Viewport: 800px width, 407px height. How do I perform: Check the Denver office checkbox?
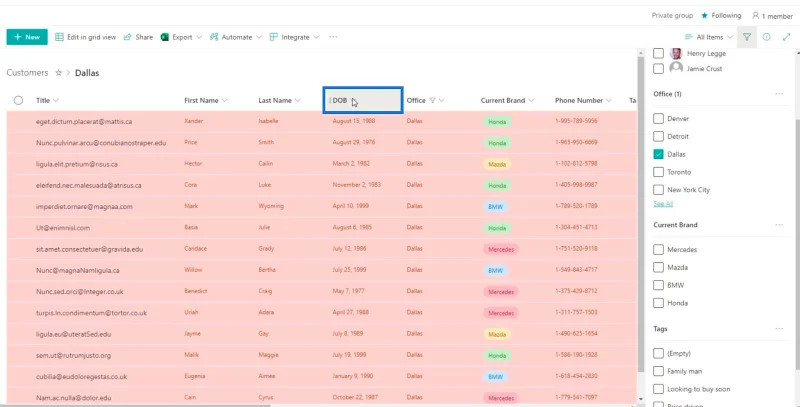point(658,119)
